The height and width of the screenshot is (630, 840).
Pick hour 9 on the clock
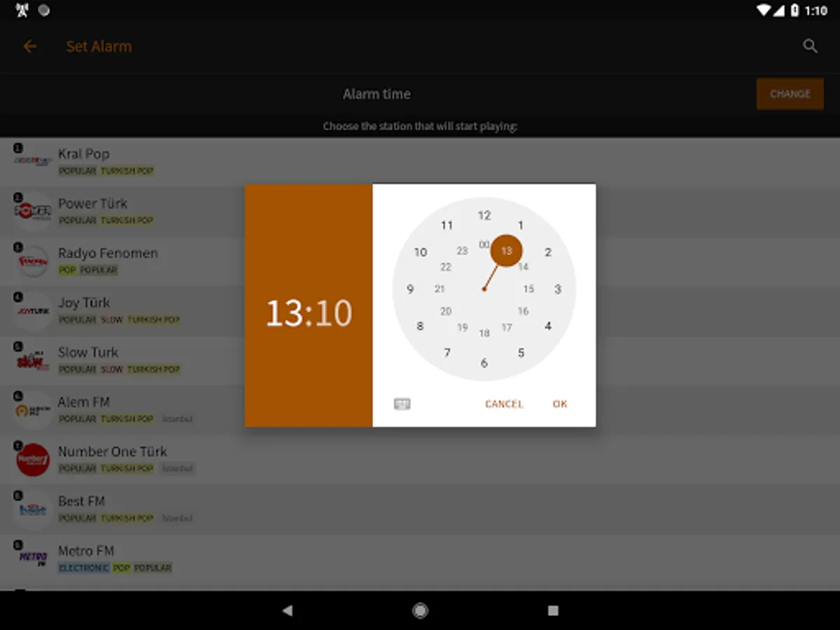coord(410,289)
